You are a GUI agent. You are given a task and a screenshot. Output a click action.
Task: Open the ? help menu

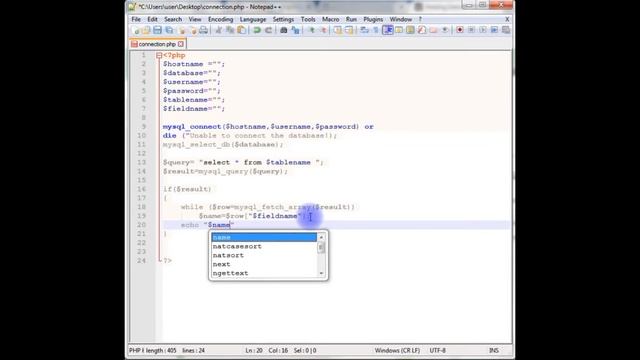coord(420,19)
